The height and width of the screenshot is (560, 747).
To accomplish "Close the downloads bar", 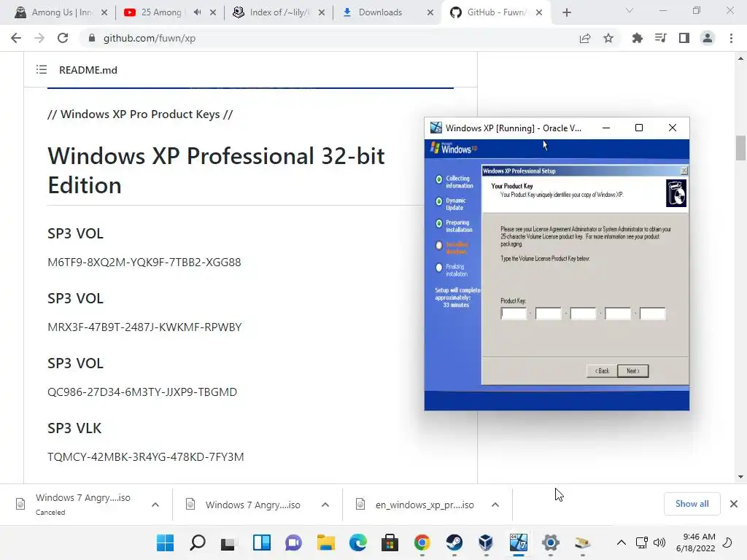I will pos(734,504).
